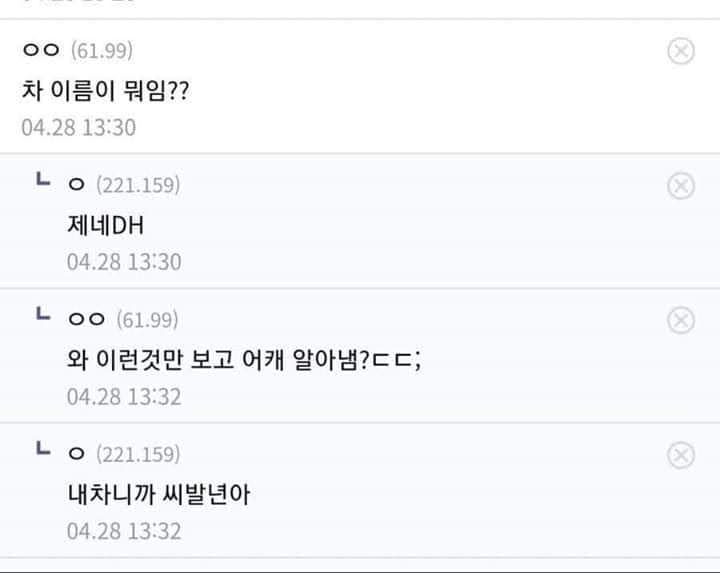Click timestamp 04.28 13:32 under '내차니까' reply
Screen dimensions: 720x573
click(124, 531)
